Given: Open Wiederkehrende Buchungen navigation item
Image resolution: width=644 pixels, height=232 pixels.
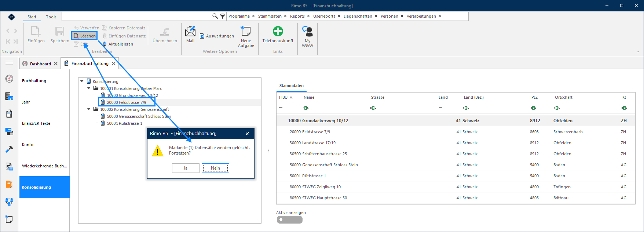Looking at the screenshot, I should pos(44,166).
